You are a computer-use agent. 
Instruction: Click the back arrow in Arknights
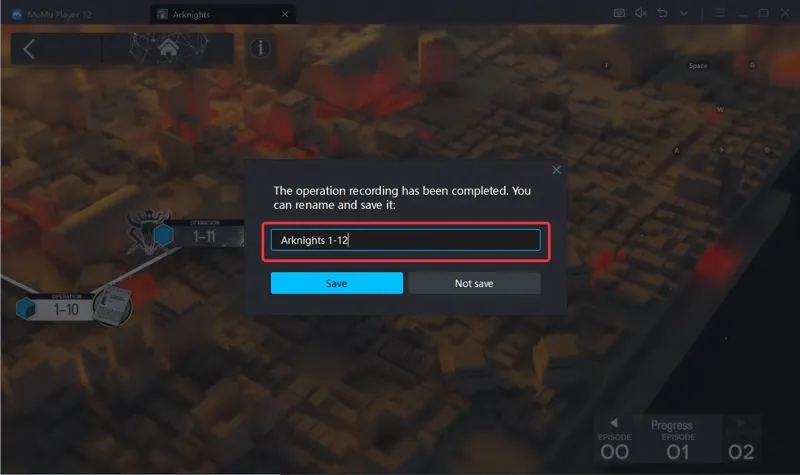(x=29, y=49)
